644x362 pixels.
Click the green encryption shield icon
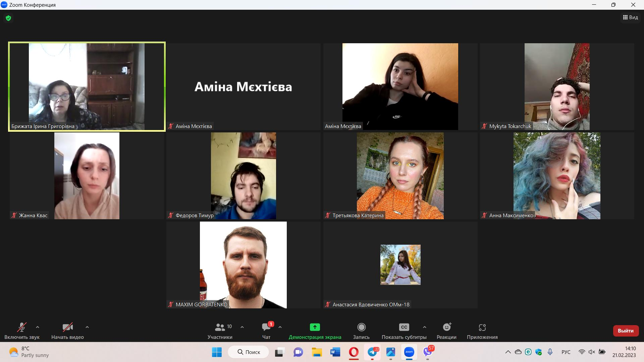[8, 18]
